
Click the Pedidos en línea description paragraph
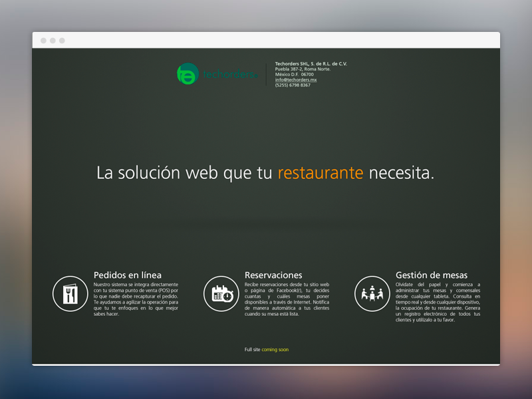click(136, 299)
